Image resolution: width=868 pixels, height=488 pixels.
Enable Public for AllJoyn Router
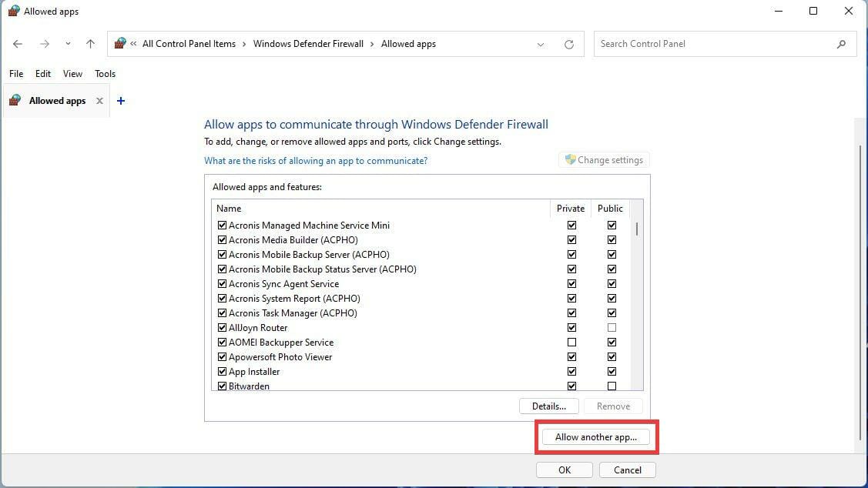pos(612,328)
